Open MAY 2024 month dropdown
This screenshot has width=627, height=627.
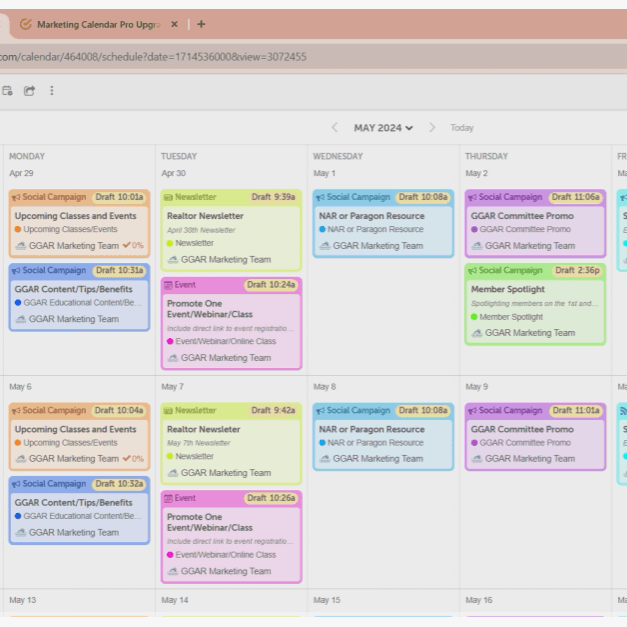(383, 128)
